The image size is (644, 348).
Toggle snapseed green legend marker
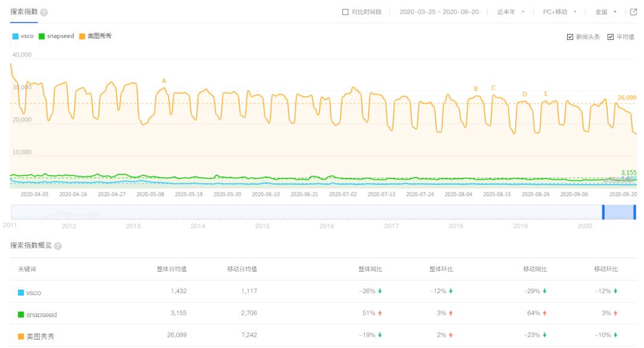(42, 36)
